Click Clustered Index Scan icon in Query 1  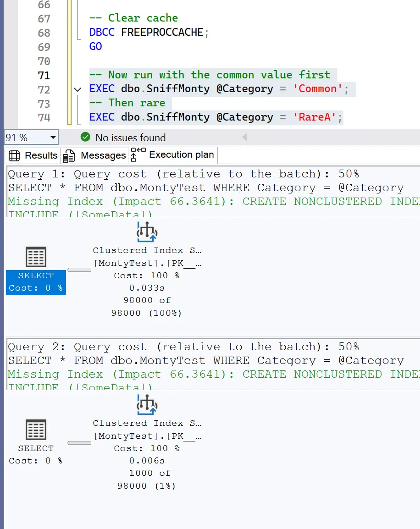pyautogui.click(x=147, y=232)
